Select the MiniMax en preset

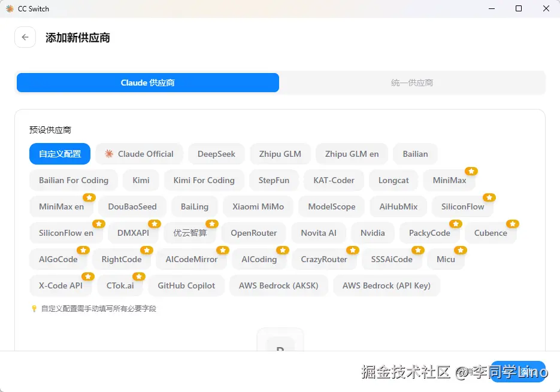pyautogui.click(x=62, y=206)
